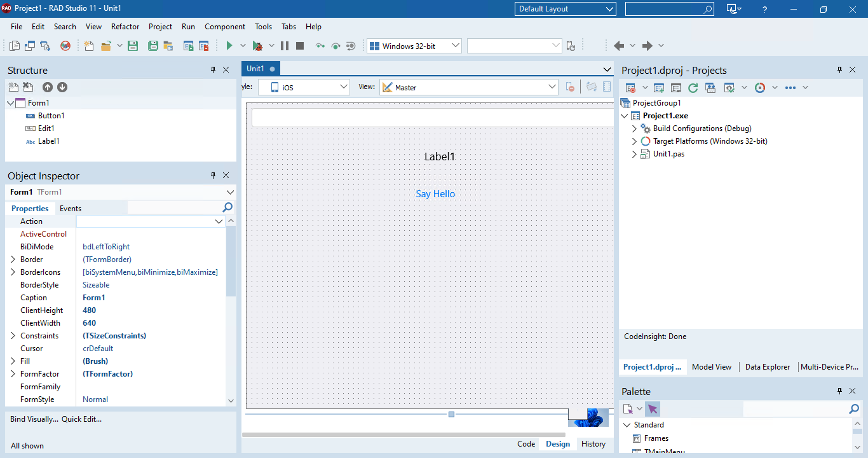Pin the Object Inspector panel
Image resolution: width=868 pixels, height=458 pixels.
click(214, 176)
